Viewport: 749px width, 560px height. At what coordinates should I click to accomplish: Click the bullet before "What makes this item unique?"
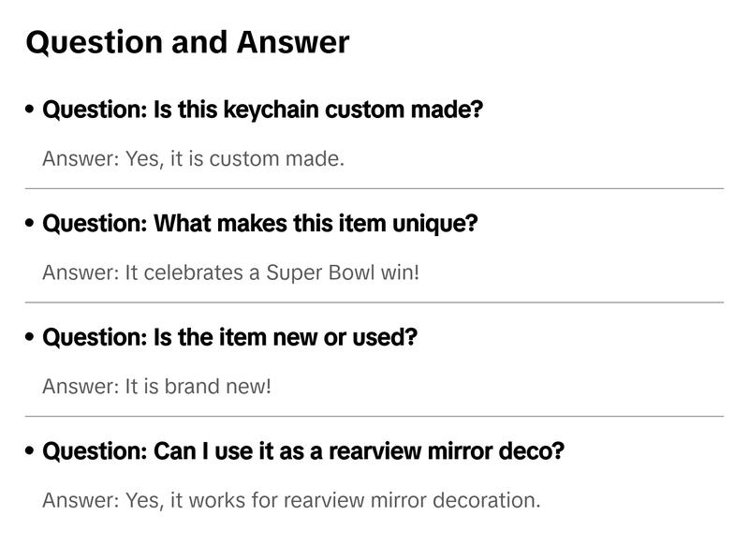(31, 225)
